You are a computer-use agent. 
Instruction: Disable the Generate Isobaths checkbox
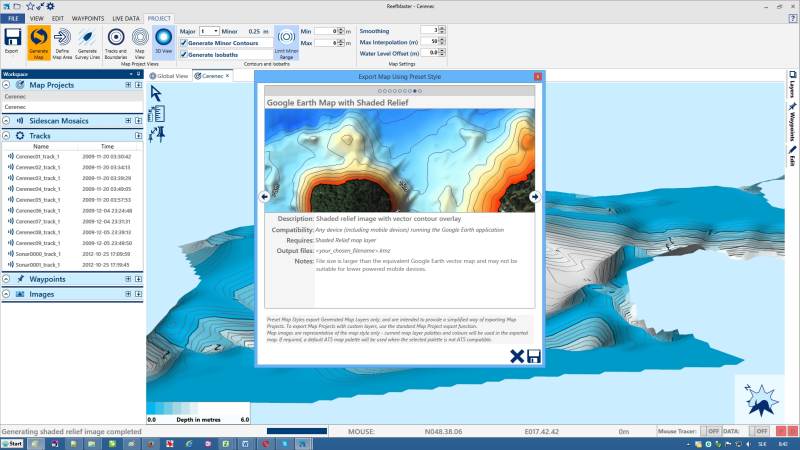[x=183, y=54]
